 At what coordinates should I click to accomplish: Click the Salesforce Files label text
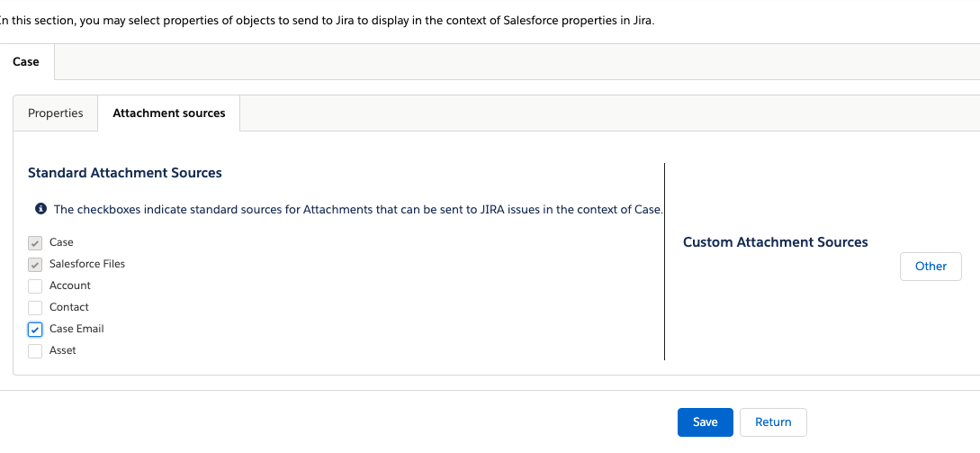pos(87,264)
